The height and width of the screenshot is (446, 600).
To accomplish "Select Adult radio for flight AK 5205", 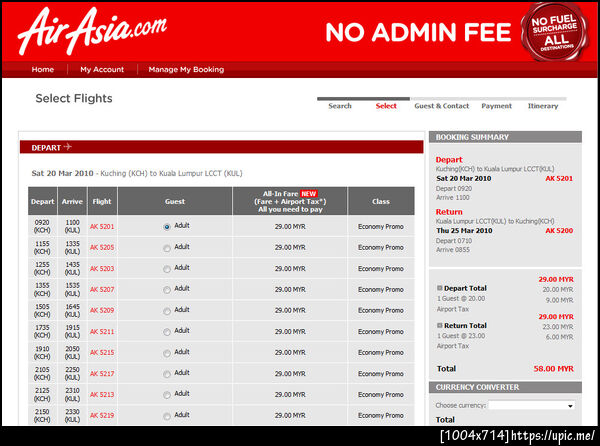I will [167, 248].
